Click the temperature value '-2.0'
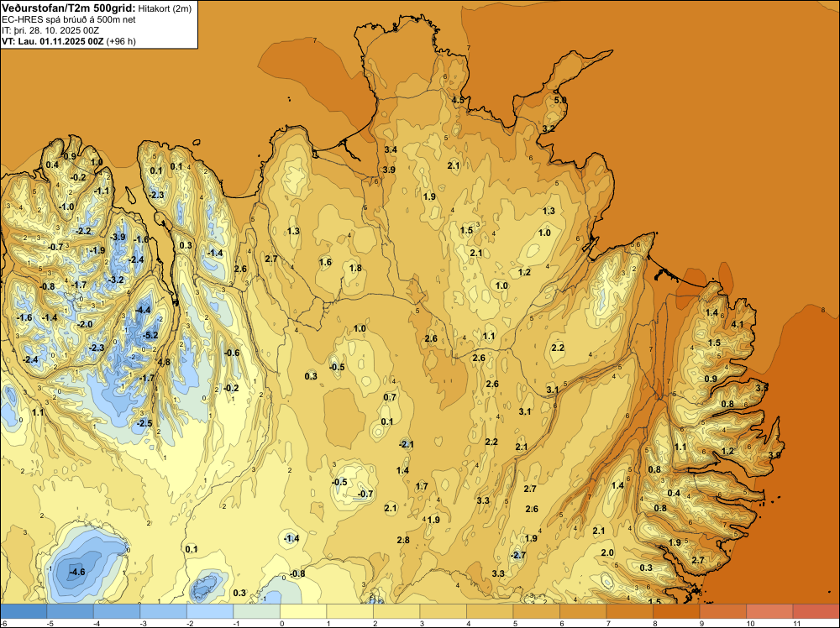 [x=85, y=324]
